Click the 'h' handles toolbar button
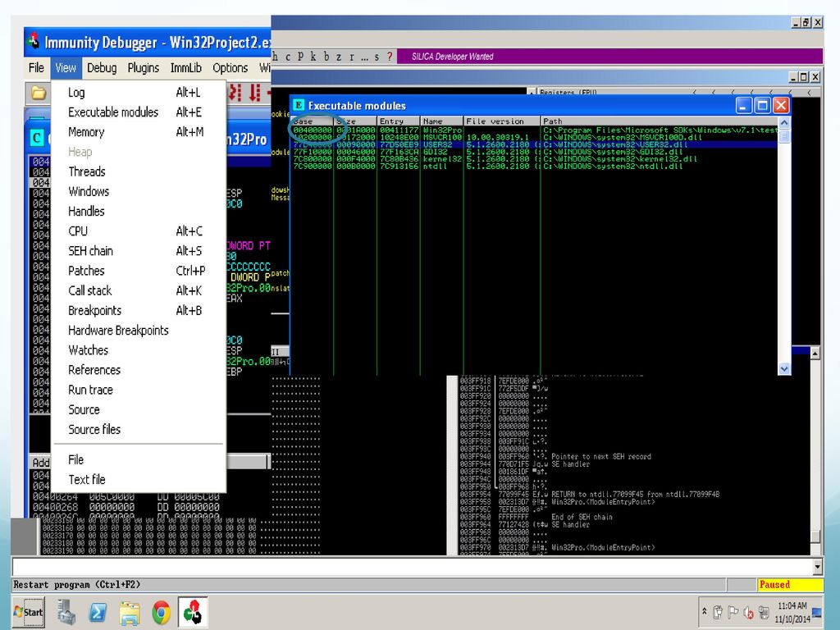 tap(276, 57)
